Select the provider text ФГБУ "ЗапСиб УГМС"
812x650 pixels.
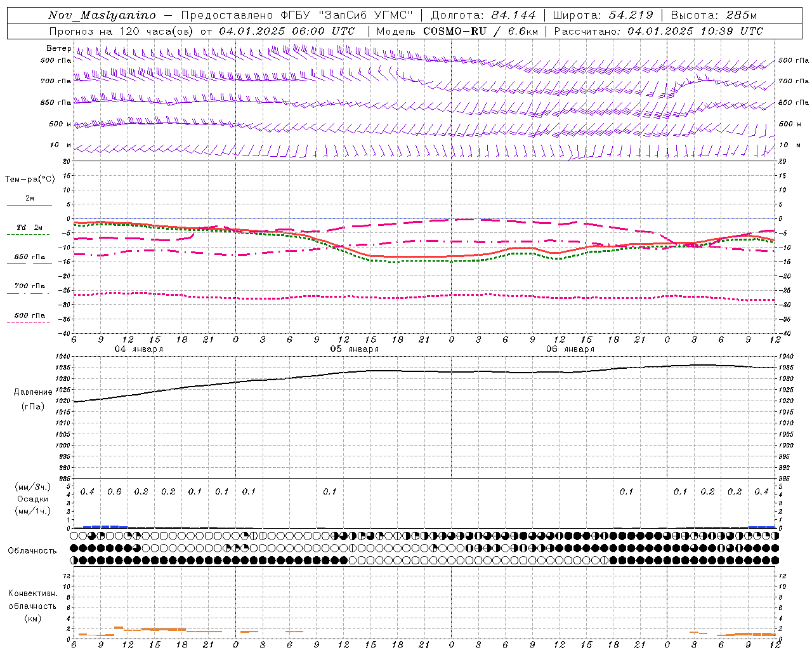click(347, 15)
